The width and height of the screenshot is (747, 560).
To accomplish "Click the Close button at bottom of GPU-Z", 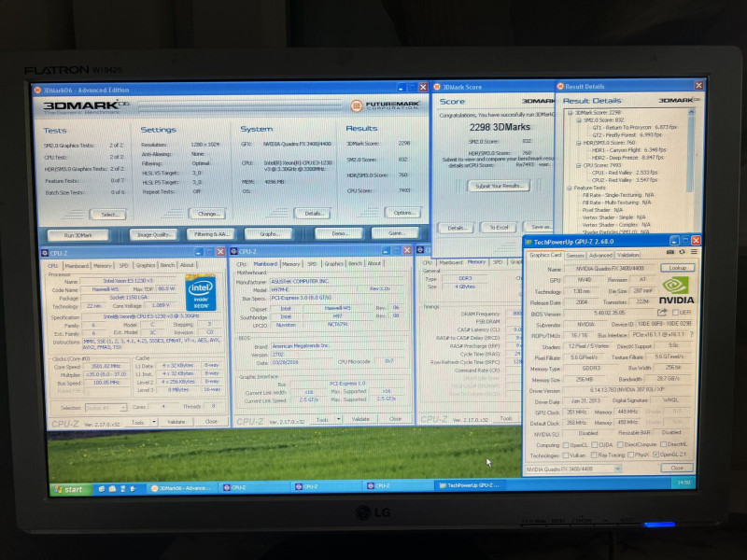I will 677,469.
